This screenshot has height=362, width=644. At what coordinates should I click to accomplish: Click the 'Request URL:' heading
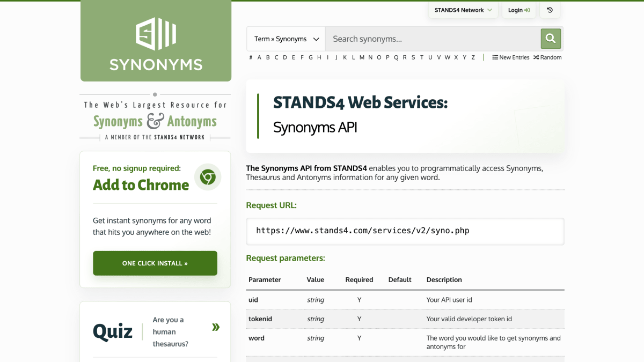click(272, 205)
